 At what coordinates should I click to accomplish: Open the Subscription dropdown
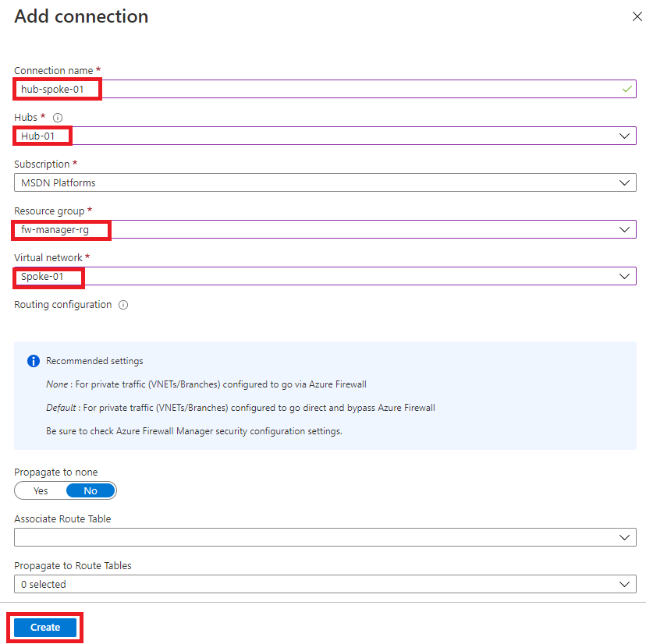click(624, 182)
